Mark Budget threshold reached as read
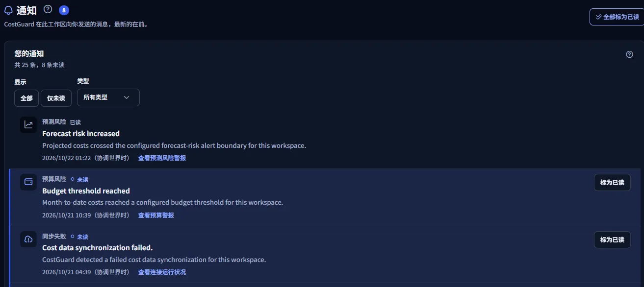The height and width of the screenshot is (287, 644). coord(612,183)
